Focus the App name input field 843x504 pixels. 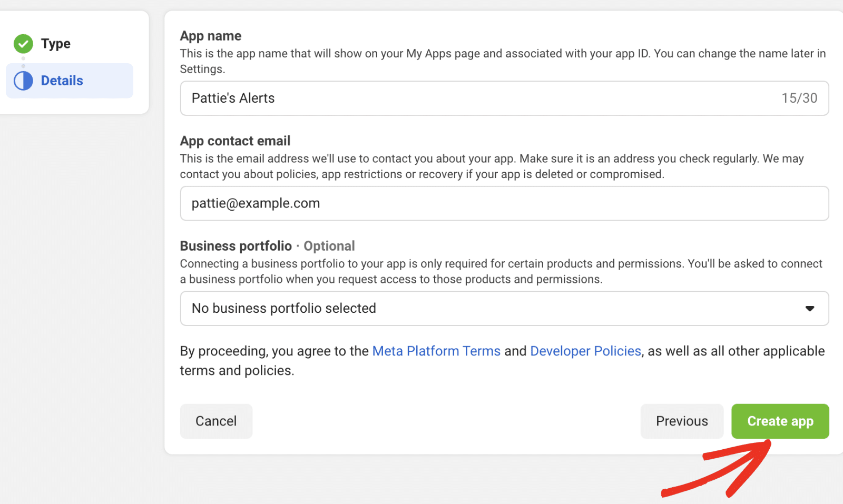(504, 98)
